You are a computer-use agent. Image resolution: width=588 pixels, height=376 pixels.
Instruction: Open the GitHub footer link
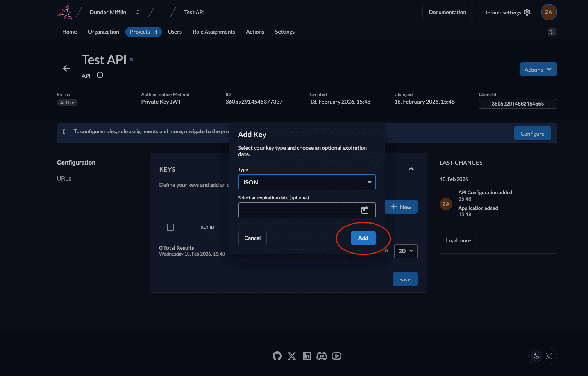pyautogui.click(x=277, y=356)
